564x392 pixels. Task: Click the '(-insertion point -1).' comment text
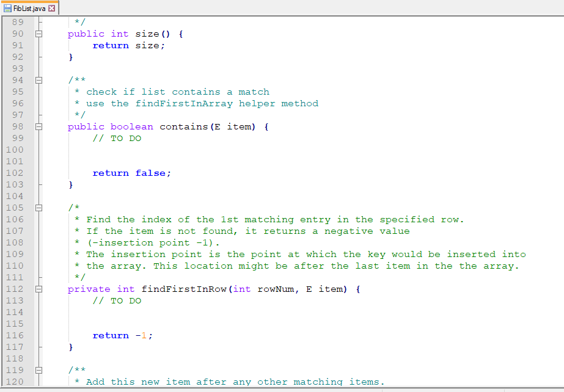click(x=153, y=243)
